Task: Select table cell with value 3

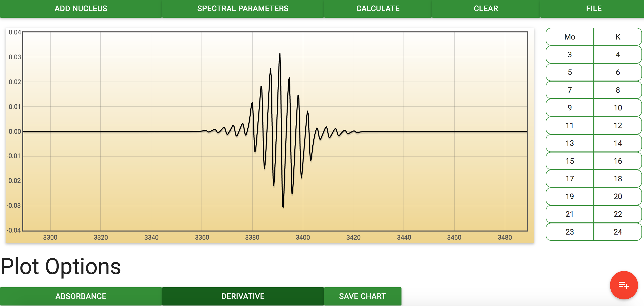Action: coord(570,55)
